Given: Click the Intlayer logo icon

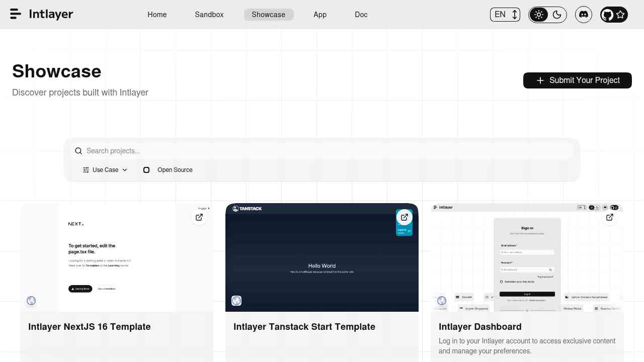Looking at the screenshot, I should pyautogui.click(x=16, y=14).
